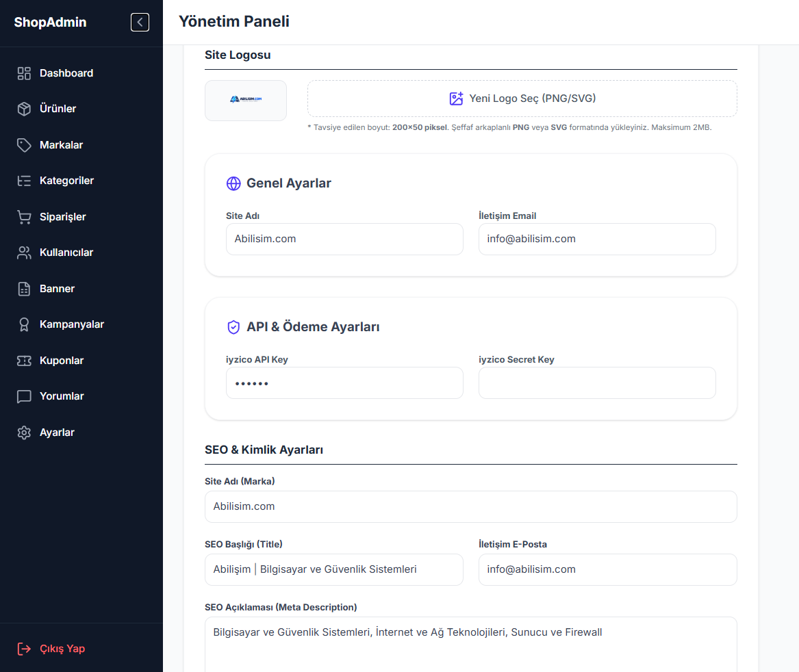This screenshot has height=672, width=799.
Task: Click the current site logo thumbnail
Action: [246, 100]
